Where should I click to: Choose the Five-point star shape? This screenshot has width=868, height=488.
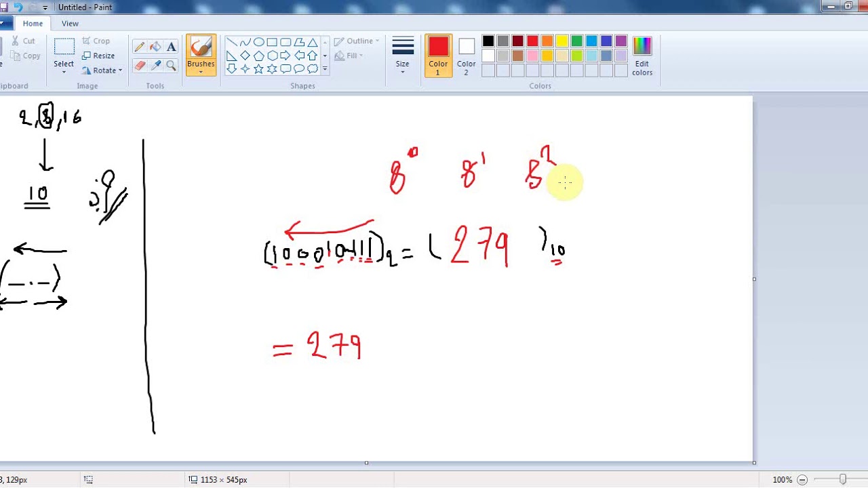pyautogui.click(x=258, y=68)
